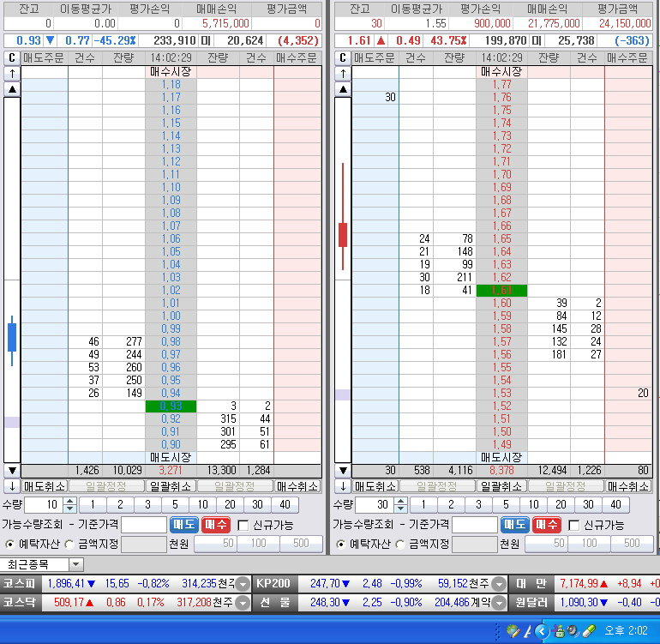Viewport: 660px width, 644px height.
Task: Click the green current price cell 1.61
Action: tap(501, 291)
